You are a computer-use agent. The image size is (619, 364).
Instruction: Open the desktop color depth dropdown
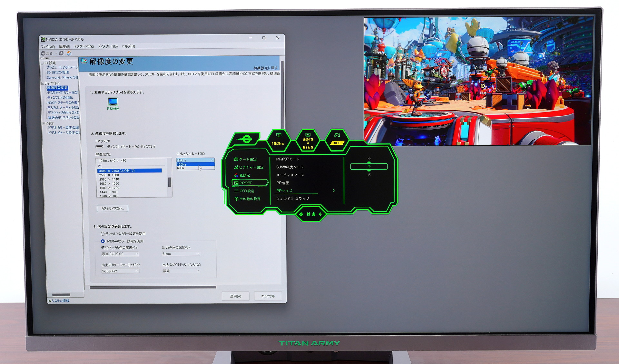click(x=120, y=254)
